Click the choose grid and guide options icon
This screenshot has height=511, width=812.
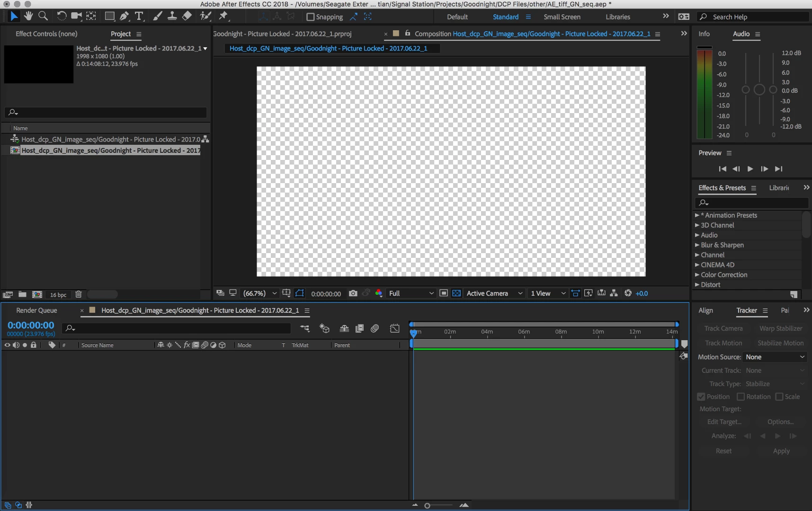[x=286, y=293]
